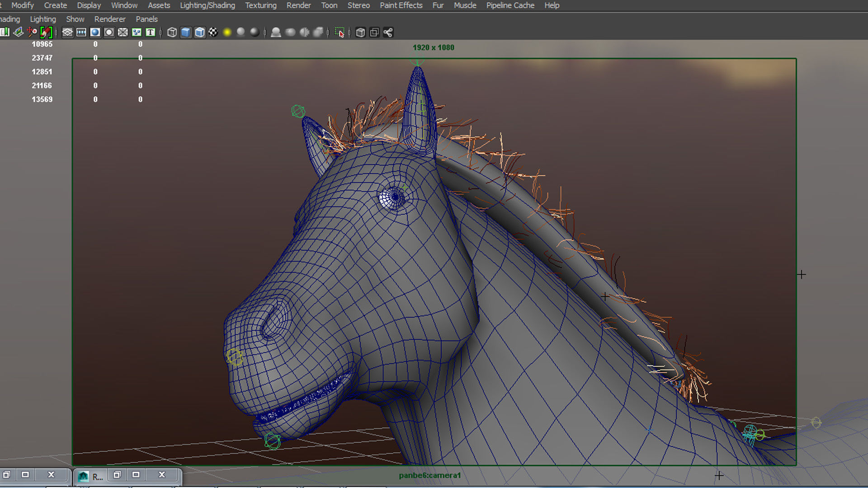Open the camera bookmarks icon

[x=5, y=32]
